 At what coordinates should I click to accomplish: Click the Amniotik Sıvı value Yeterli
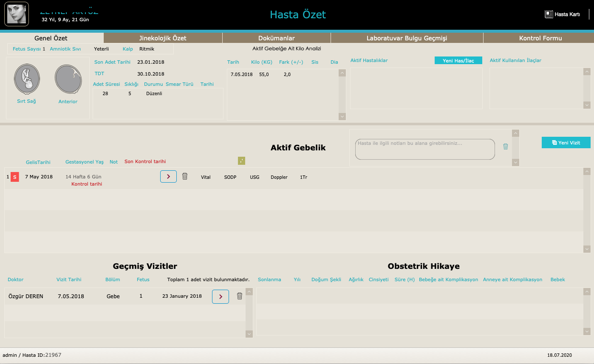click(102, 49)
